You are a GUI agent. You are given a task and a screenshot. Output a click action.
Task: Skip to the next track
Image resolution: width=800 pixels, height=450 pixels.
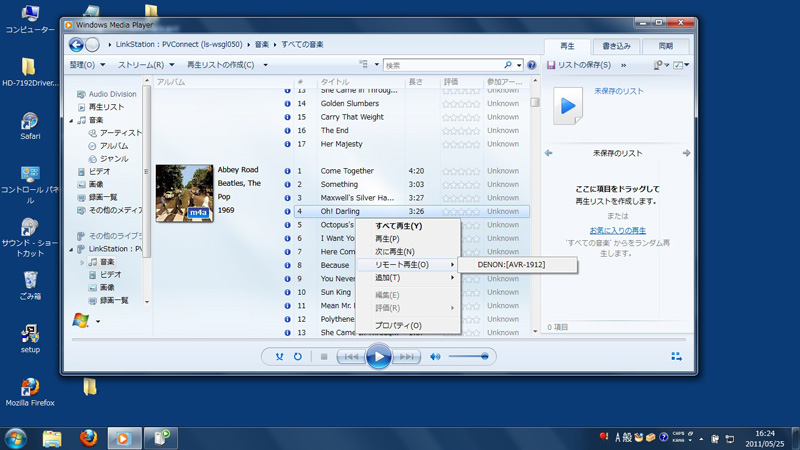[406, 357]
